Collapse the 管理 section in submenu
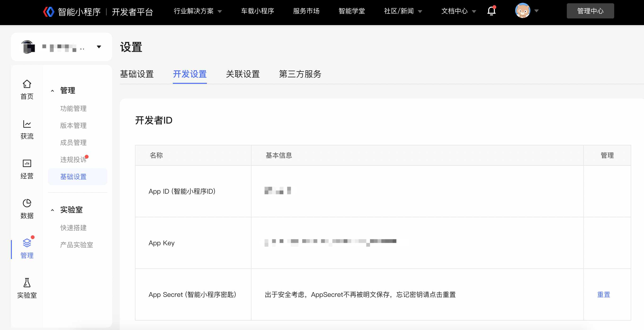Screen dimensions: 644x330 (x=53, y=91)
